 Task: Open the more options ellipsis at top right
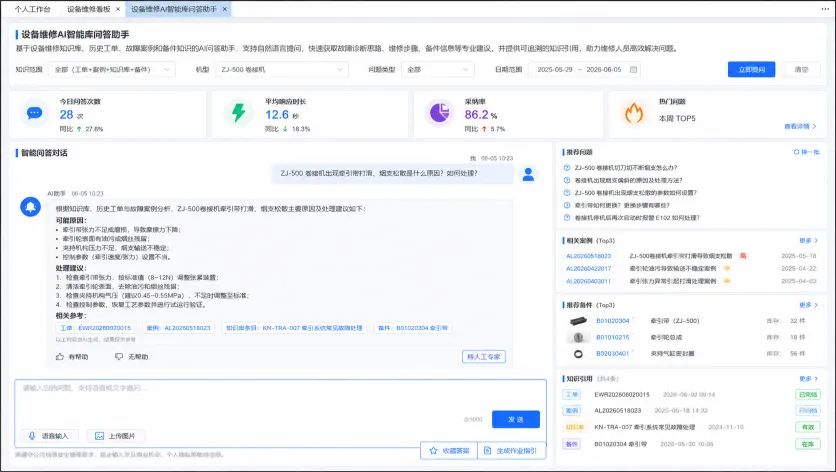click(825, 9)
